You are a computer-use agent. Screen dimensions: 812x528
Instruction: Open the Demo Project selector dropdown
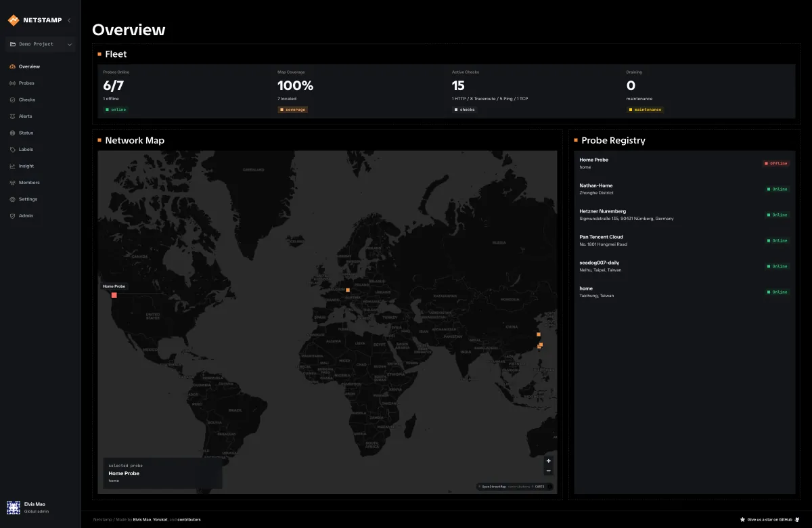pos(41,44)
